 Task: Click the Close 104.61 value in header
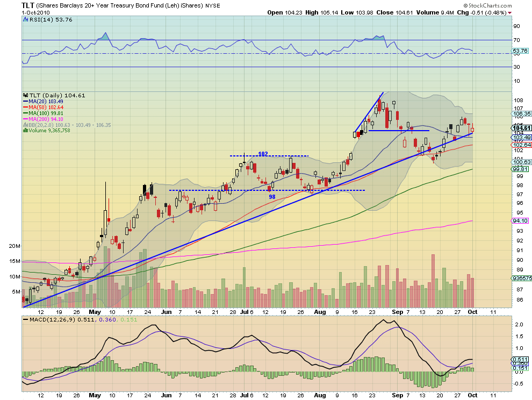[x=394, y=12]
